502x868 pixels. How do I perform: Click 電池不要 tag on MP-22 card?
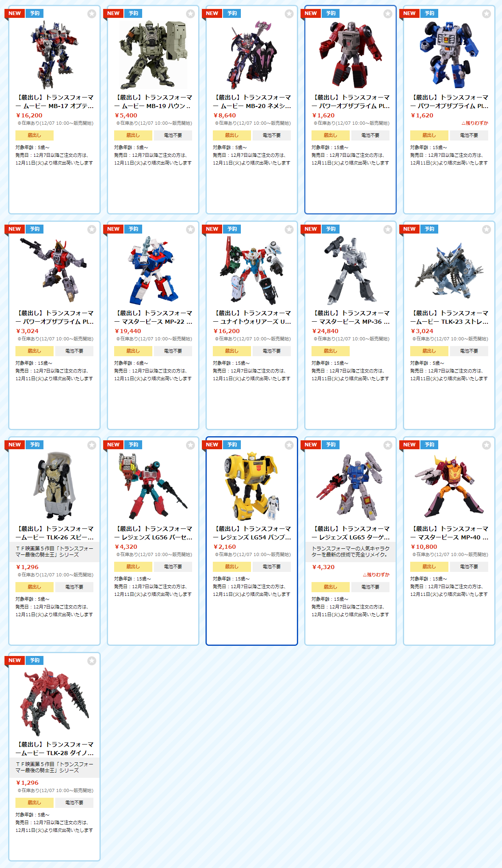pyautogui.click(x=173, y=351)
